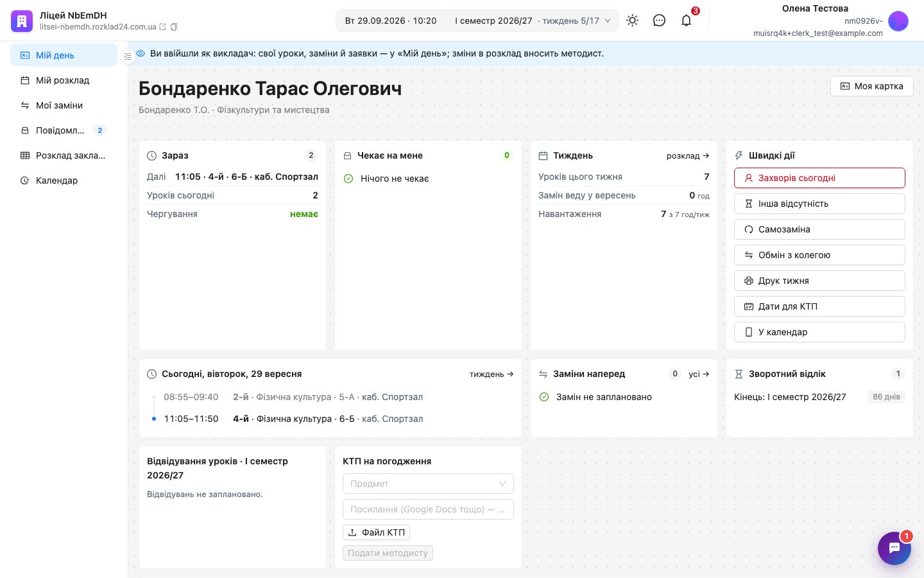Screen dimensions: 924x578
Task: Open the Предмет dropdown
Action: pyautogui.click(x=428, y=484)
